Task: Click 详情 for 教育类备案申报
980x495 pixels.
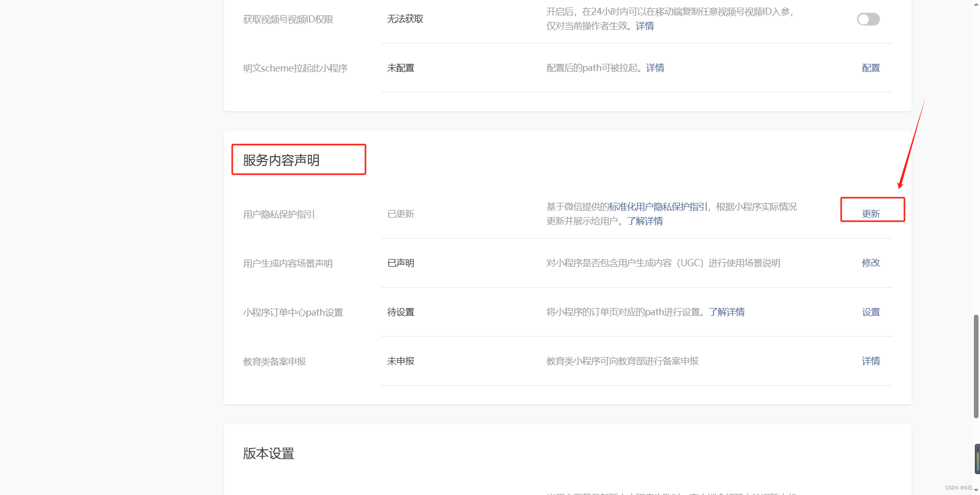Action: [871, 361]
